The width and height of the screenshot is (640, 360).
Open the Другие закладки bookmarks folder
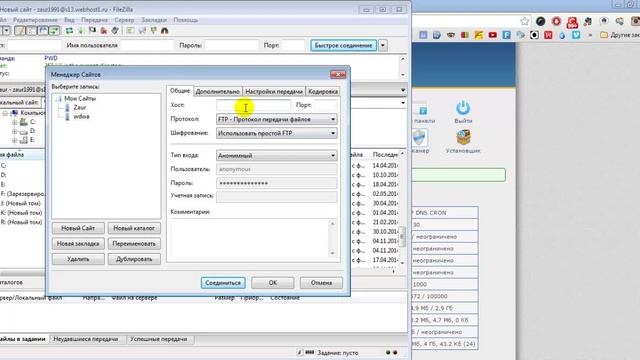pyautogui.click(x=620, y=35)
